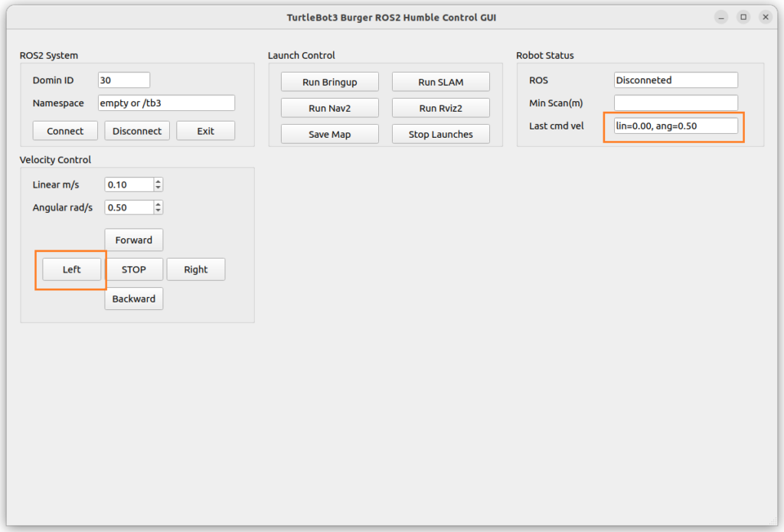This screenshot has height=532, width=784.
Task: Click the Angular rad/s value field
Action: click(129, 207)
